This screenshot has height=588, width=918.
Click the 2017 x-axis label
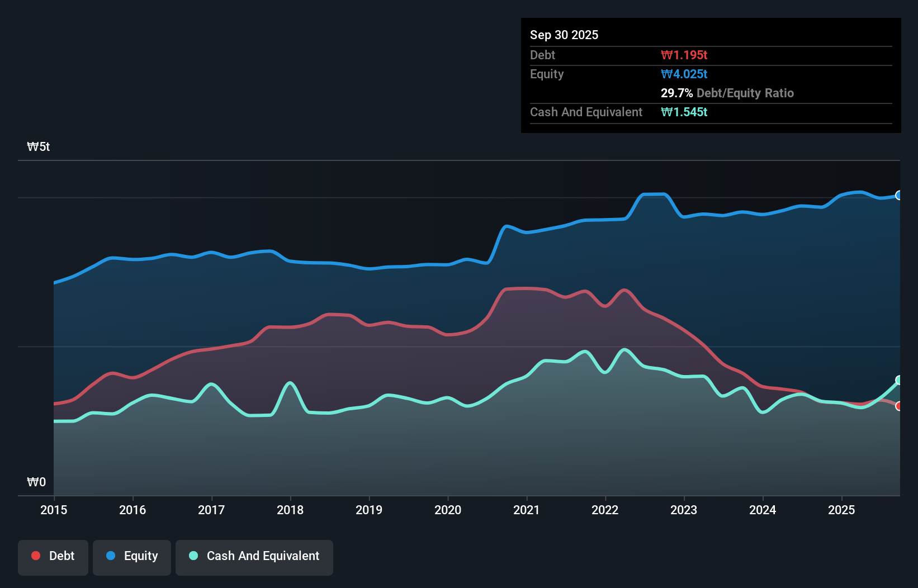click(211, 510)
